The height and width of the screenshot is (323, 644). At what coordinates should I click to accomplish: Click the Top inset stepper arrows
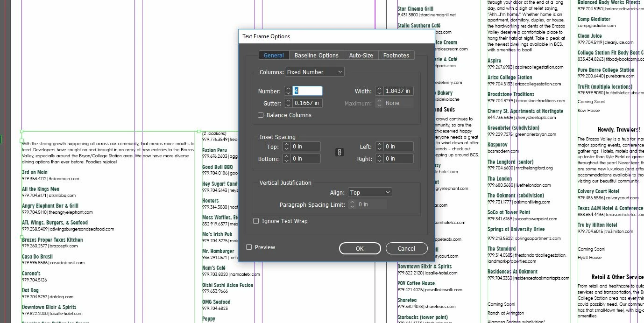click(x=287, y=147)
